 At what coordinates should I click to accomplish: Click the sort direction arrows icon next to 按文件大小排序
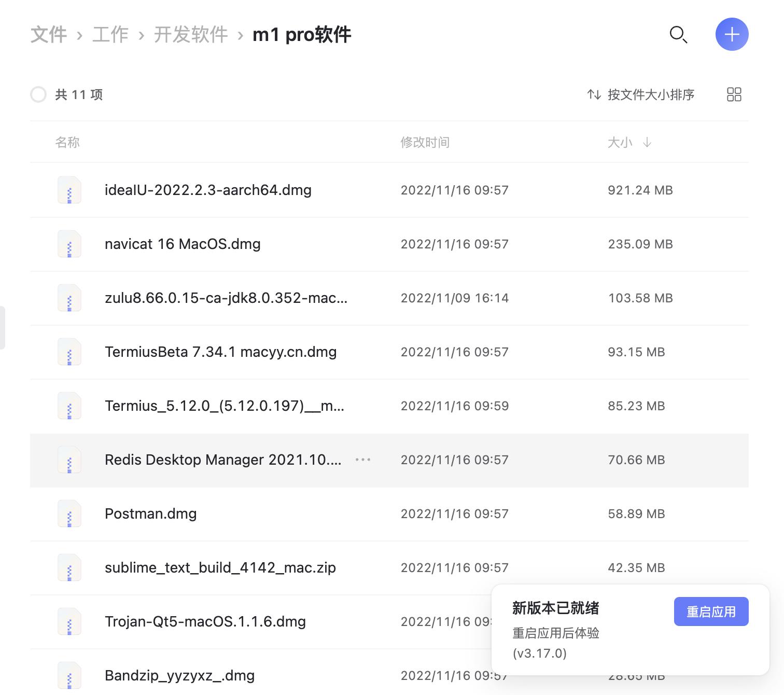click(594, 94)
